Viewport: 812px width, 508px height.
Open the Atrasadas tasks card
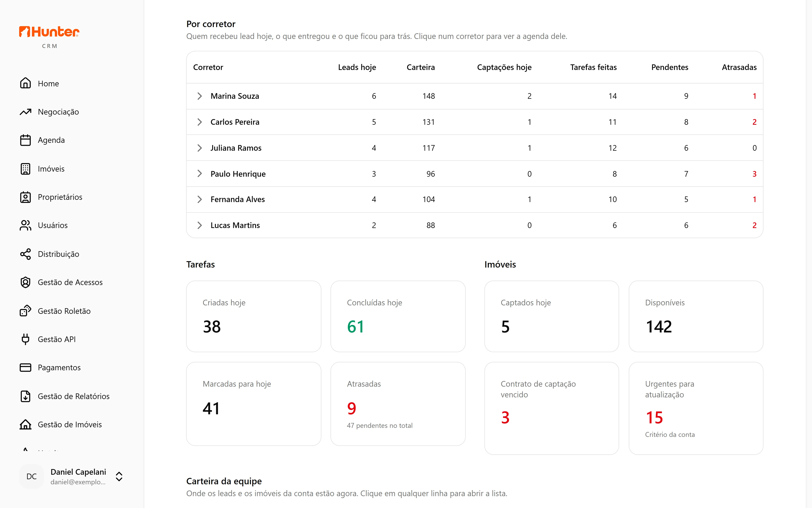click(x=398, y=404)
